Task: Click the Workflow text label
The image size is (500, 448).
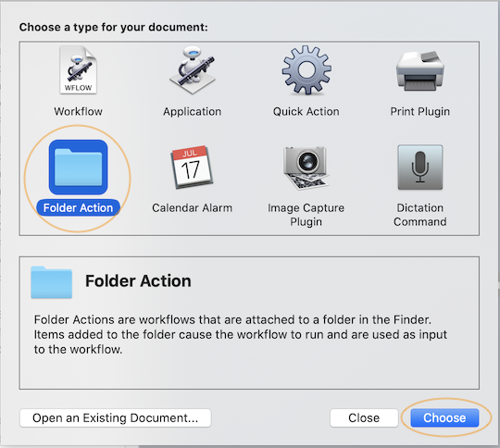Action: click(78, 112)
